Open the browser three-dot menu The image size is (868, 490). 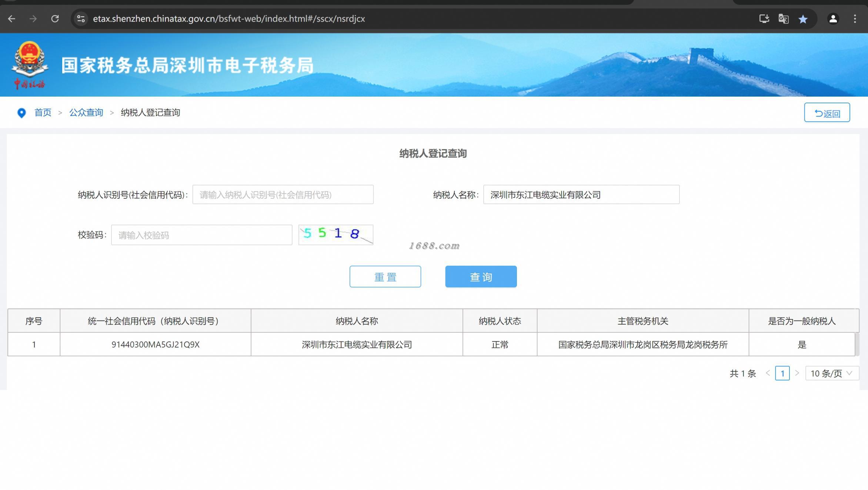click(855, 19)
